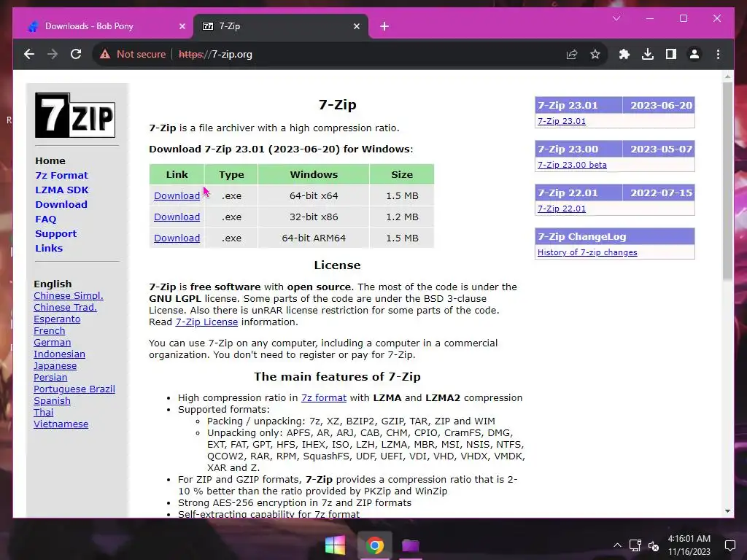Open the Extensions puzzle icon
This screenshot has height=560, width=747.
click(x=624, y=54)
